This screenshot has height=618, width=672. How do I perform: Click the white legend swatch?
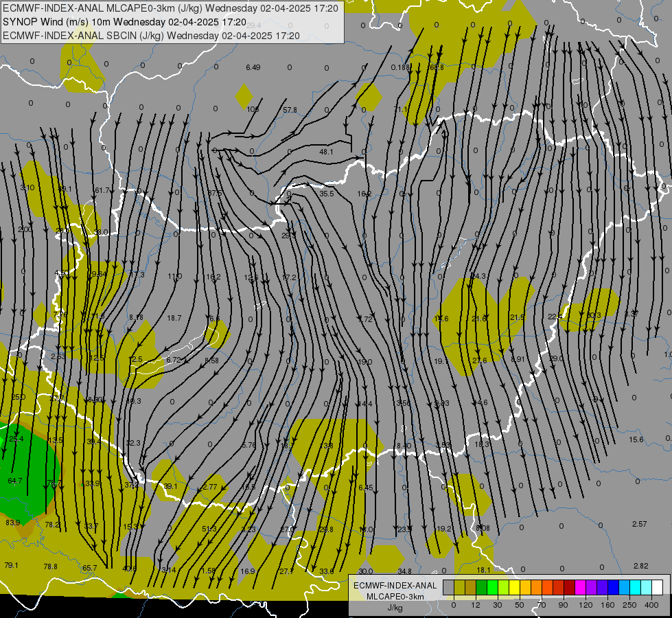pos(658,588)
